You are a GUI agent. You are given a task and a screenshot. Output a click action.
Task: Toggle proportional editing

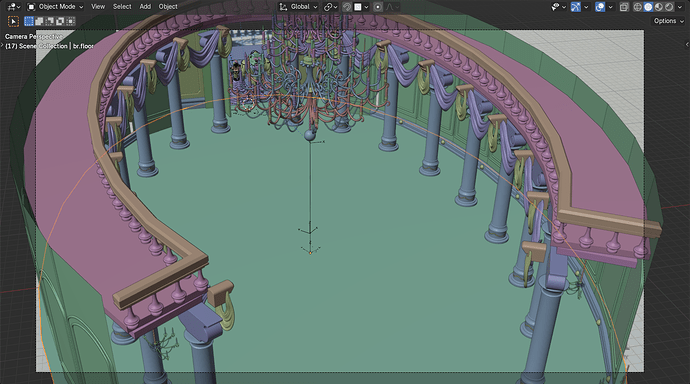[x=378, y=7]
